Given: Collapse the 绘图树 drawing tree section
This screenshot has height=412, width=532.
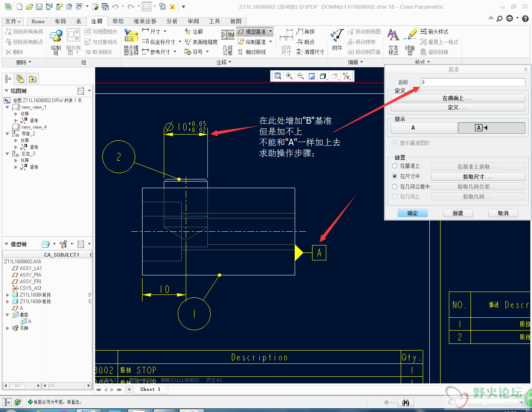Looking at the screenshot, I should click(6, 91).
